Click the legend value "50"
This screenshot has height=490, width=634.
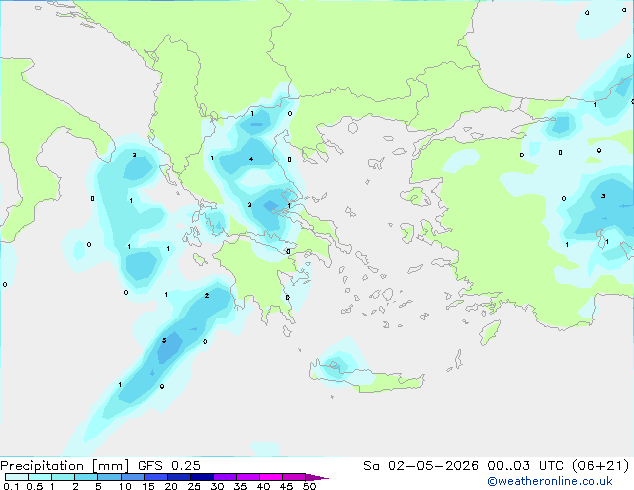coord(309,486)
